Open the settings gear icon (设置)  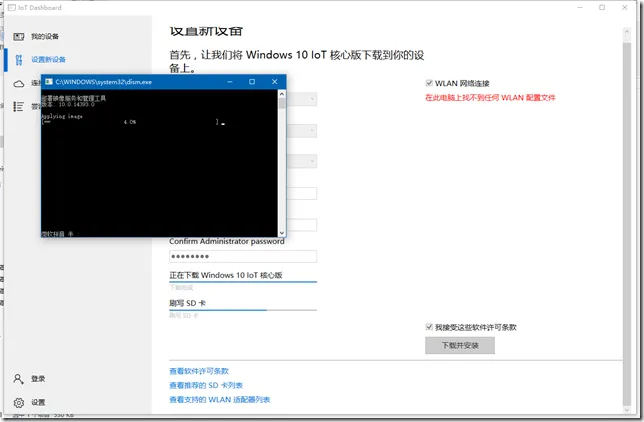pos(18,402)
